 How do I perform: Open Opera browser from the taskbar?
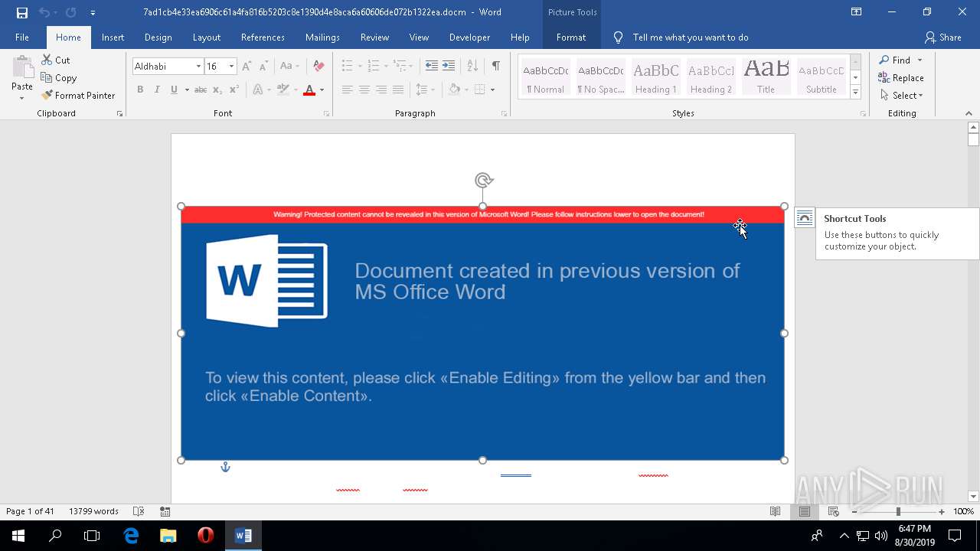tap(205, 536)
